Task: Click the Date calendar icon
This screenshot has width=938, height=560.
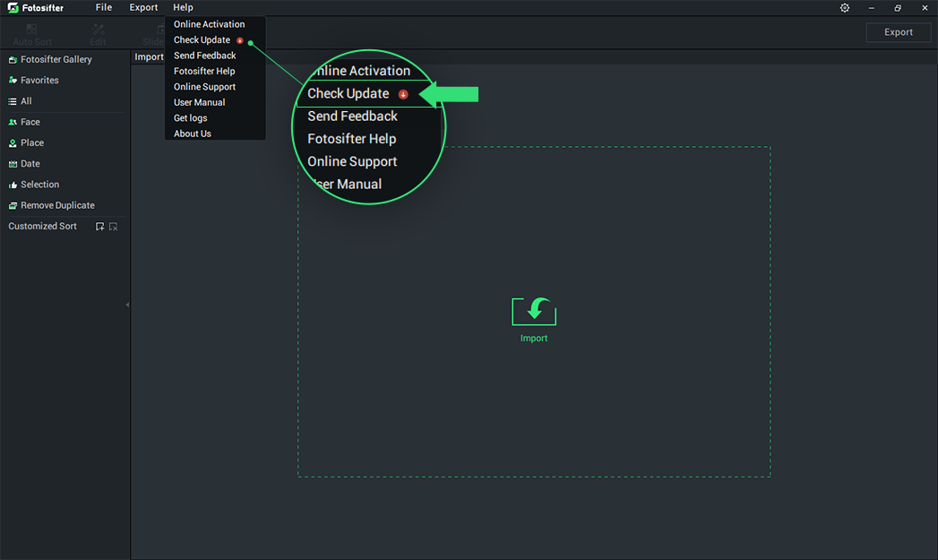Action: coord(13,164)
